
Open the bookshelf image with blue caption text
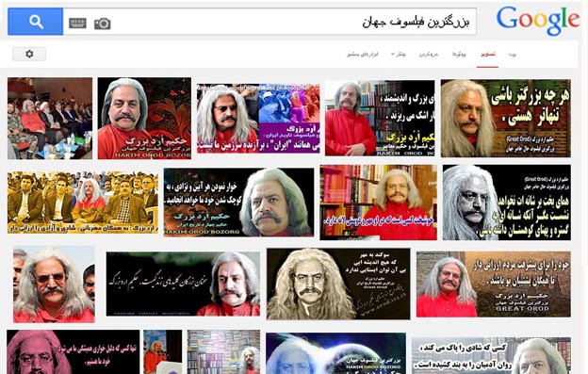pyautogui.click(x=378, y=203)
